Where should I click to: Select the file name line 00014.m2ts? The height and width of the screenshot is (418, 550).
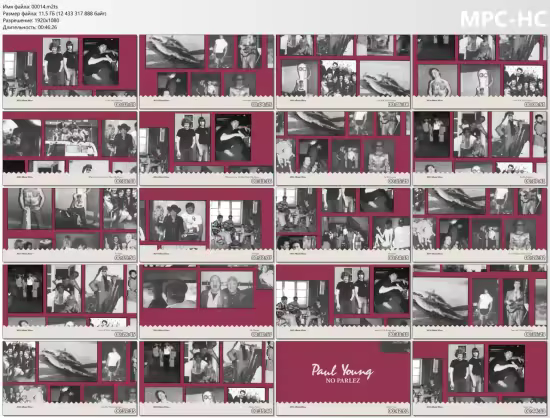click(x=25, y=7)
